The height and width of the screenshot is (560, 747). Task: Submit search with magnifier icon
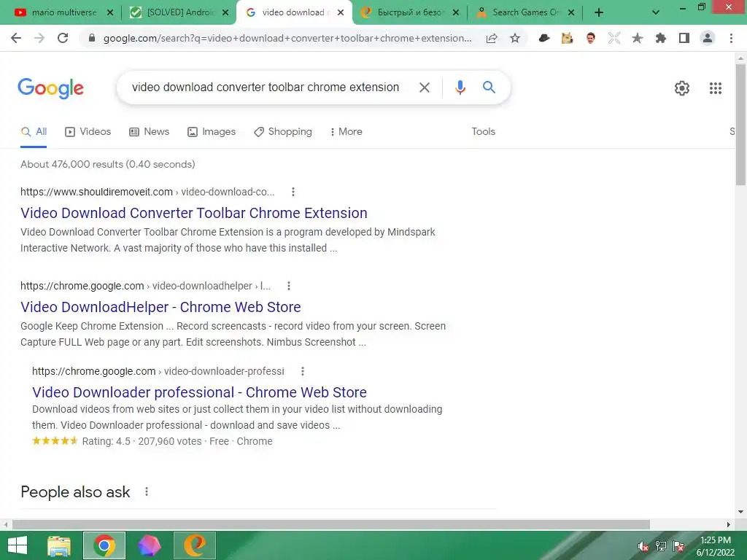(x=489, y=87)
